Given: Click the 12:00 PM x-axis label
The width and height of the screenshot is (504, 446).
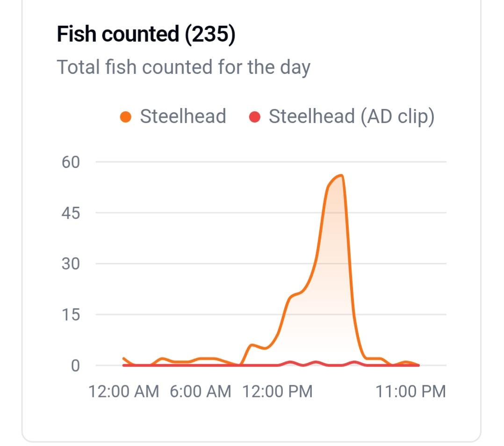Looking at the screenshot, I should [277, 391].
